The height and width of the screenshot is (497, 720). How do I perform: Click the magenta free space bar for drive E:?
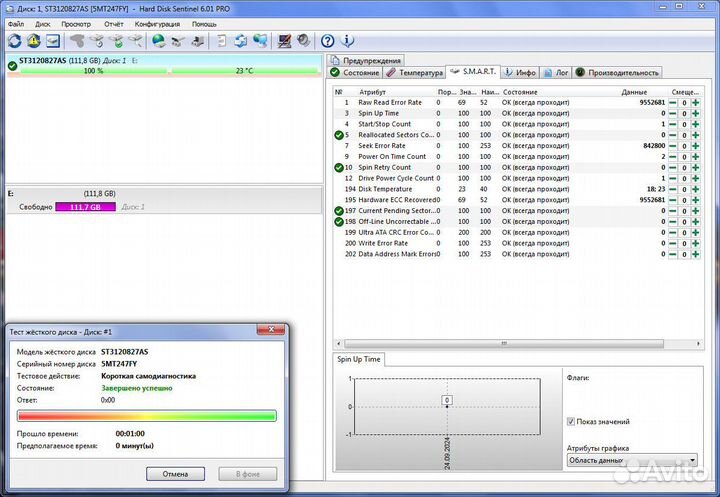(85, 207)
